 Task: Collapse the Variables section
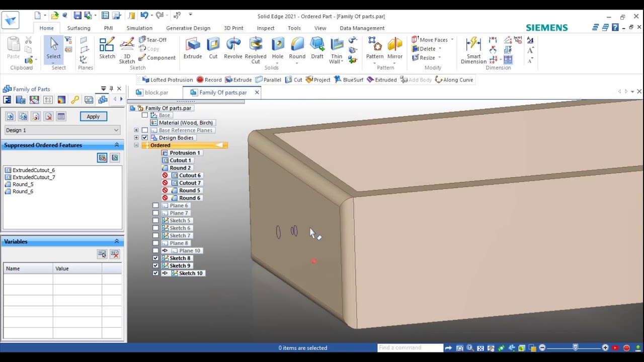point(116,242)
